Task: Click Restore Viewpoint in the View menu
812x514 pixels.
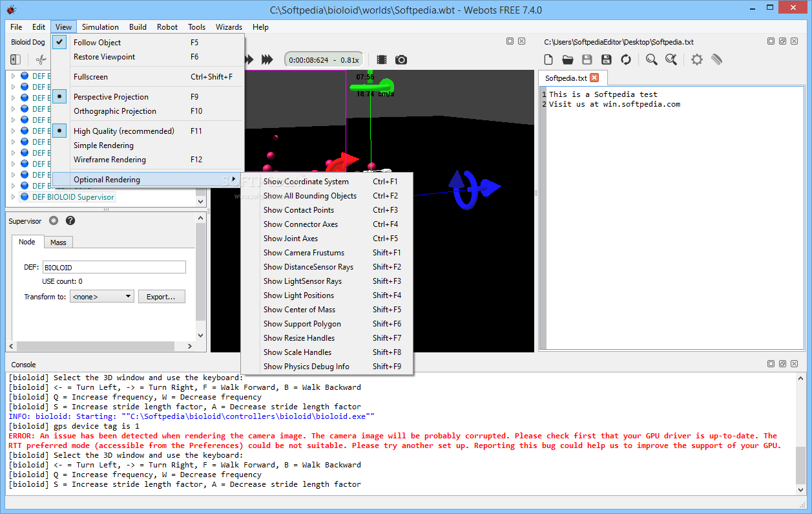Action: click(148, 57)
